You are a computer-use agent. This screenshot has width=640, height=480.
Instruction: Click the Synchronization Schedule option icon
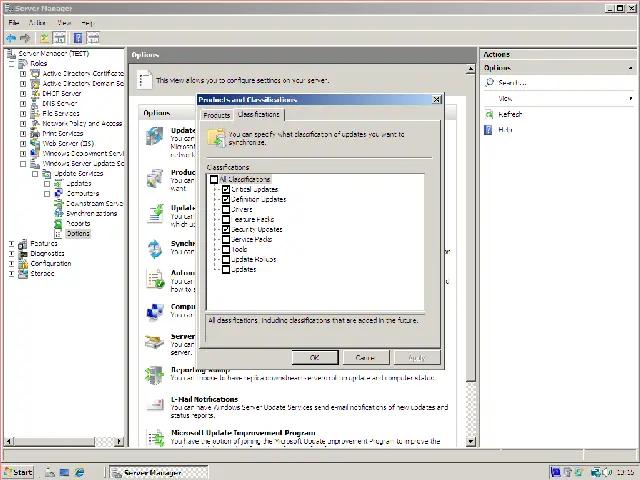click(155, 249)
